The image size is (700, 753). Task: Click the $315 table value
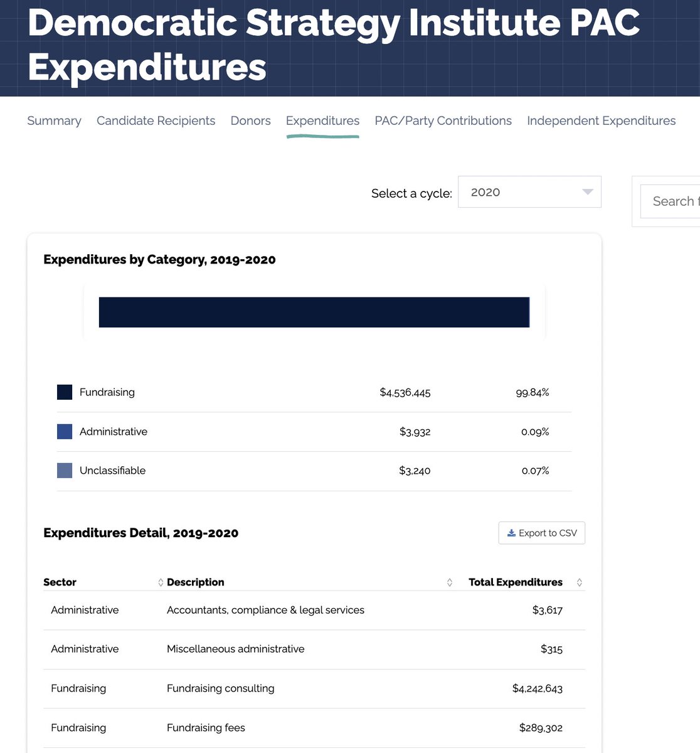552,649
